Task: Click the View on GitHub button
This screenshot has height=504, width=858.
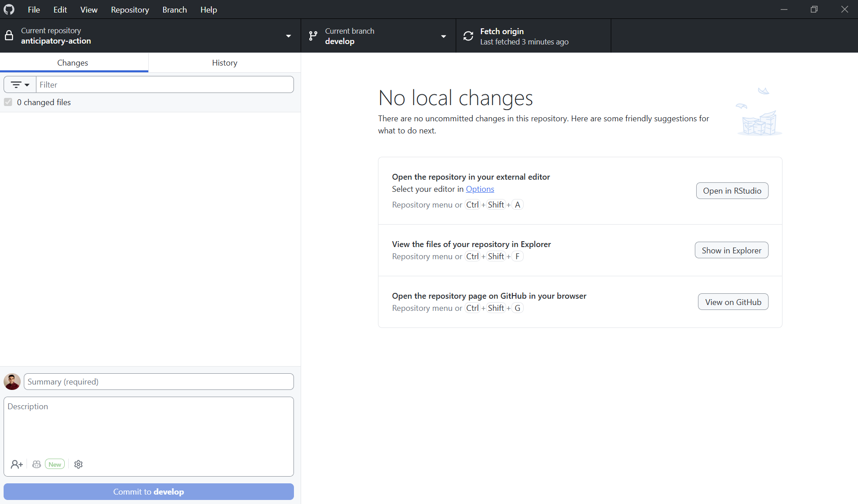Action: [733, 302]
